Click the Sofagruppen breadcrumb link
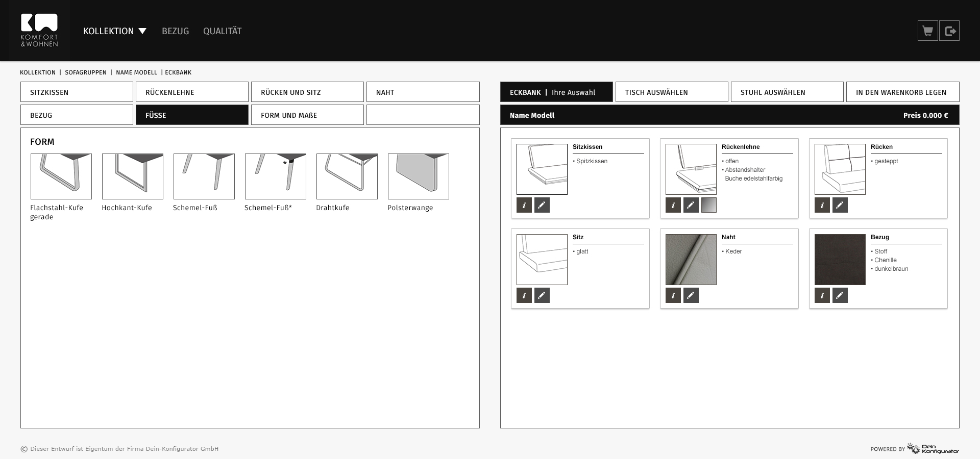The height and width of the screenshot is (459, 980). (86, 72)
